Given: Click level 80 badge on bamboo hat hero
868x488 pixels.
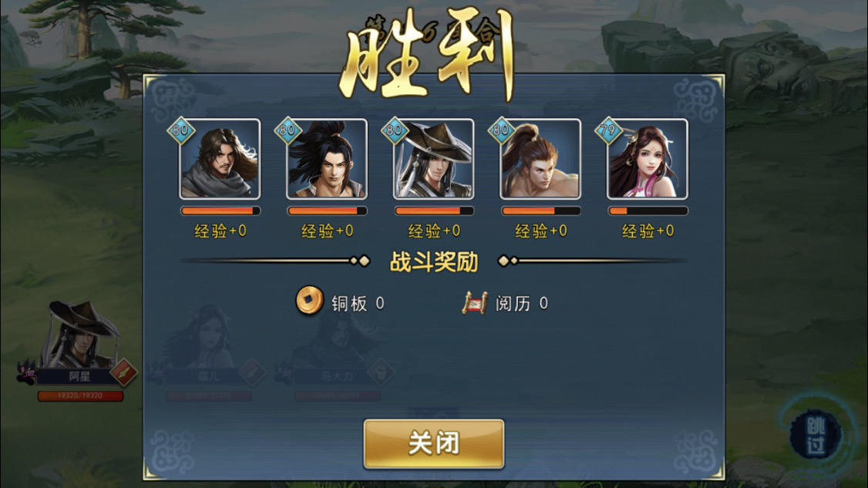Looking at the screenshot, I should [x=395, y=131].
